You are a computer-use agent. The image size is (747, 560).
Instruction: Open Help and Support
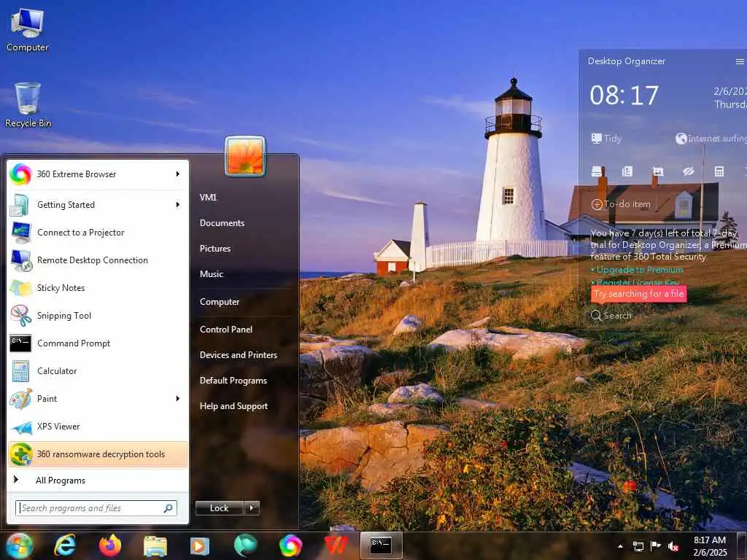click(x=234, y=406)
